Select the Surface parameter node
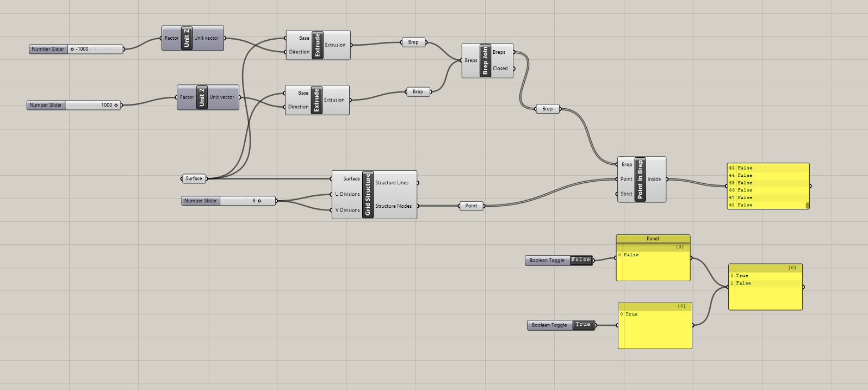This screenshot has width=868, height=390. (194, 178)
